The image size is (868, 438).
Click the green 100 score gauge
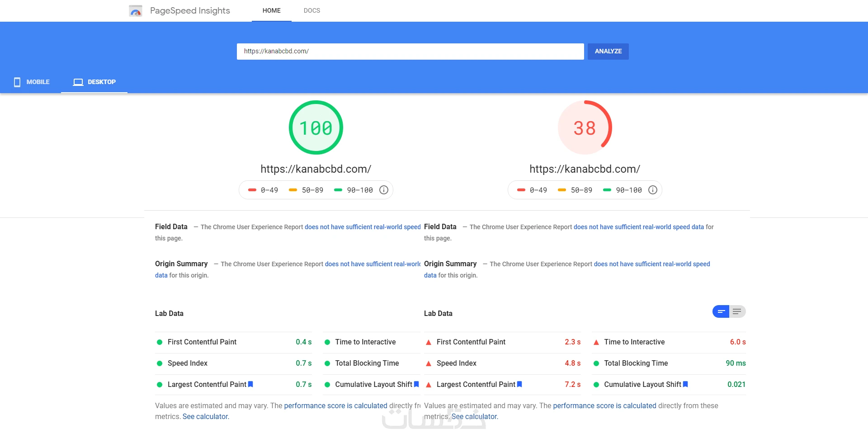pyautogui.click(x=316, y=127)
